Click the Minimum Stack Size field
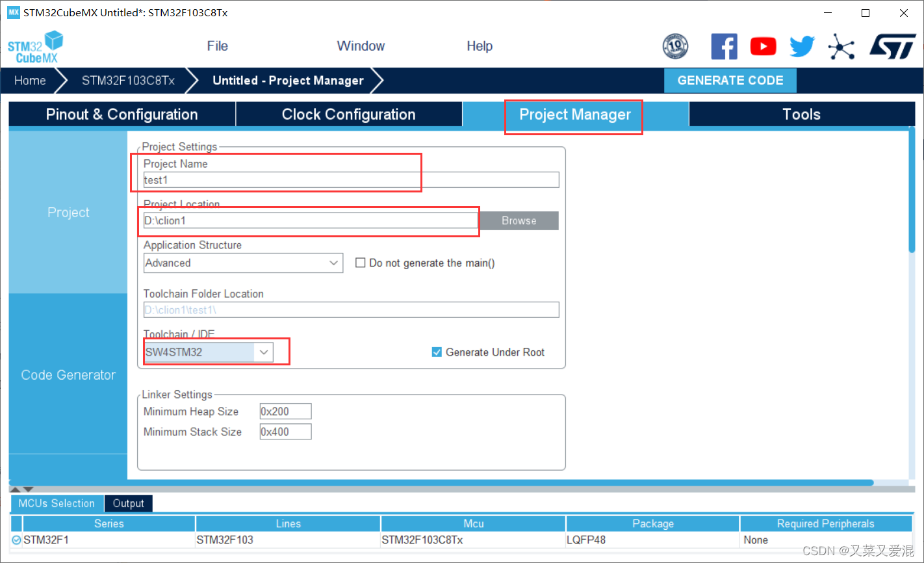Screen dimensions: 924x563 click(x=285, y=432)
